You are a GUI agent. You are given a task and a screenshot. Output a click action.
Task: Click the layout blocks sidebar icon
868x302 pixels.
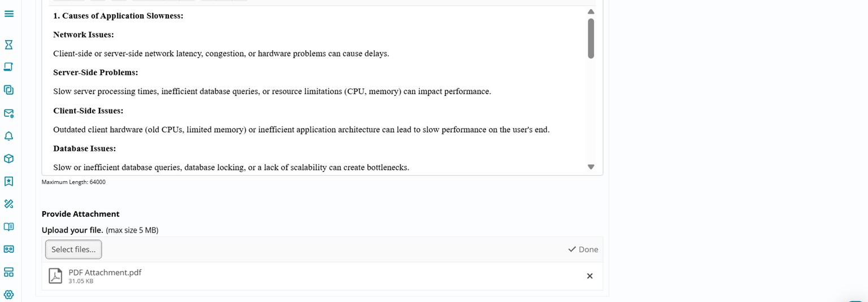click(9, 272)
